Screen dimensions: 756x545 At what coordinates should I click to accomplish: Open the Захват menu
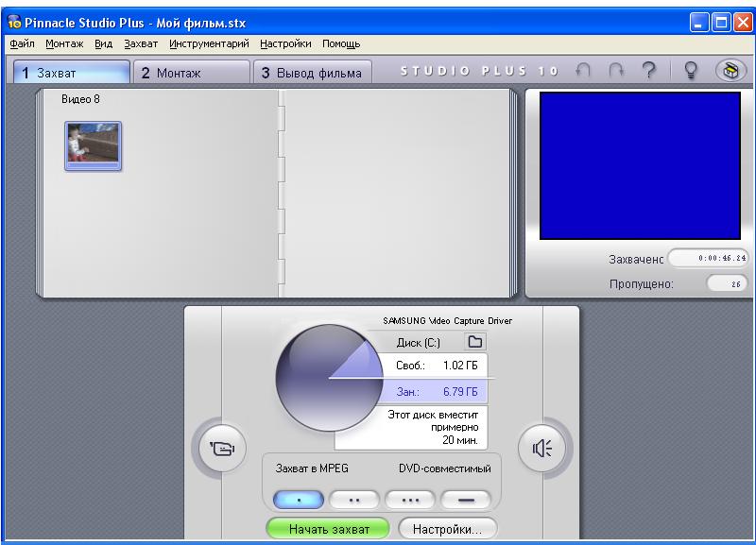(x=141, y=43)
